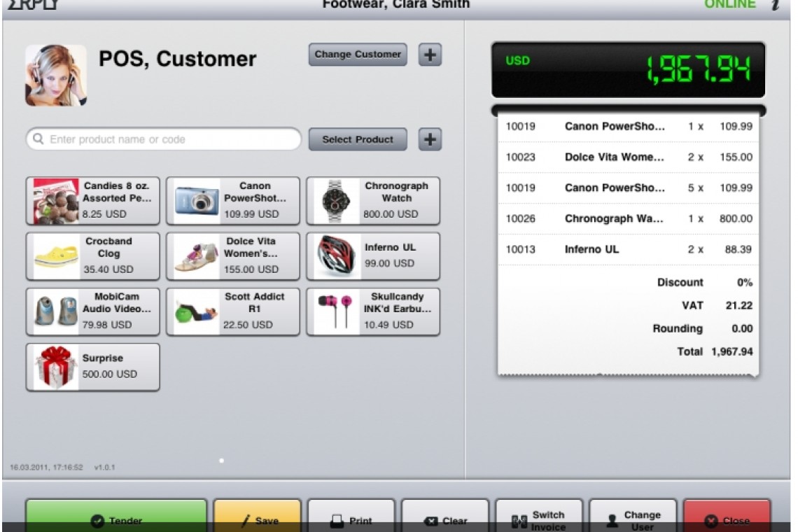Open Change User in bottom bar
798x532 pixels.
click(633, 517)
